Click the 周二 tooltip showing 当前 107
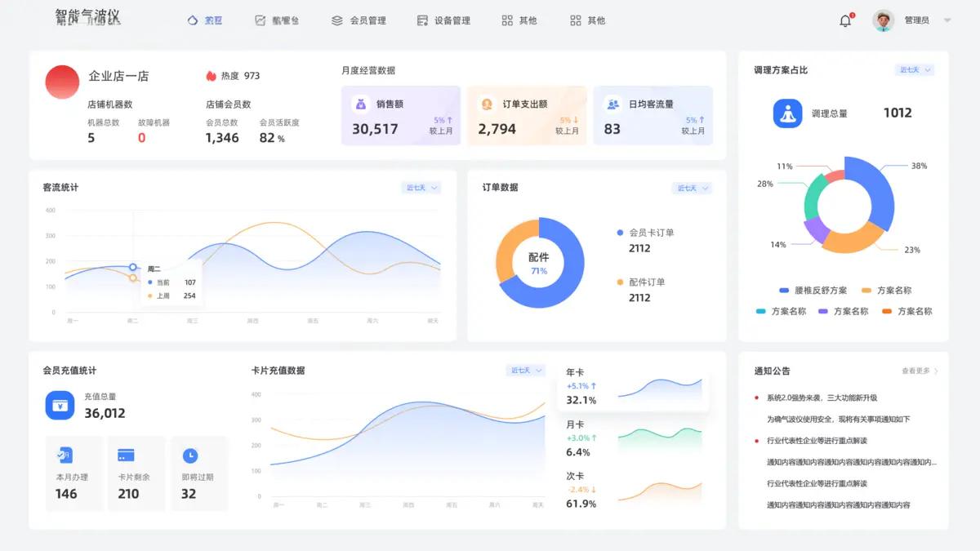The width and height of the screenshot is (980, 551). [x=171, y=282]
